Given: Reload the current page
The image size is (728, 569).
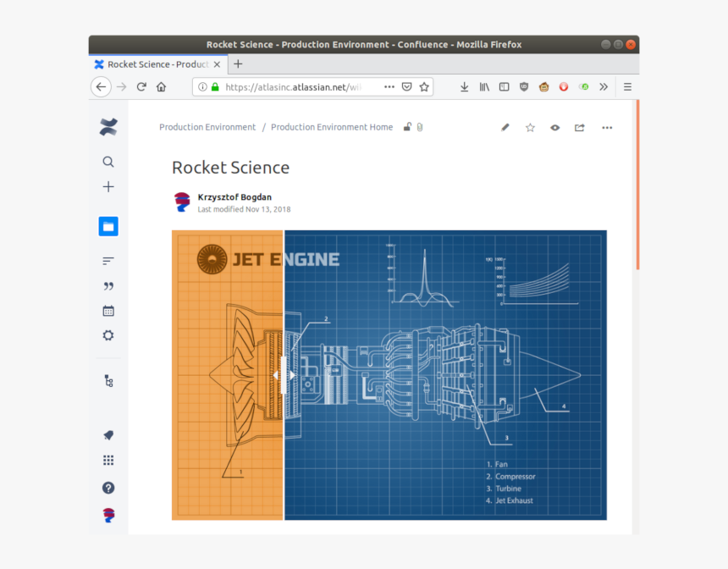Looking at the screenshot, I should [x=141, y=87].
